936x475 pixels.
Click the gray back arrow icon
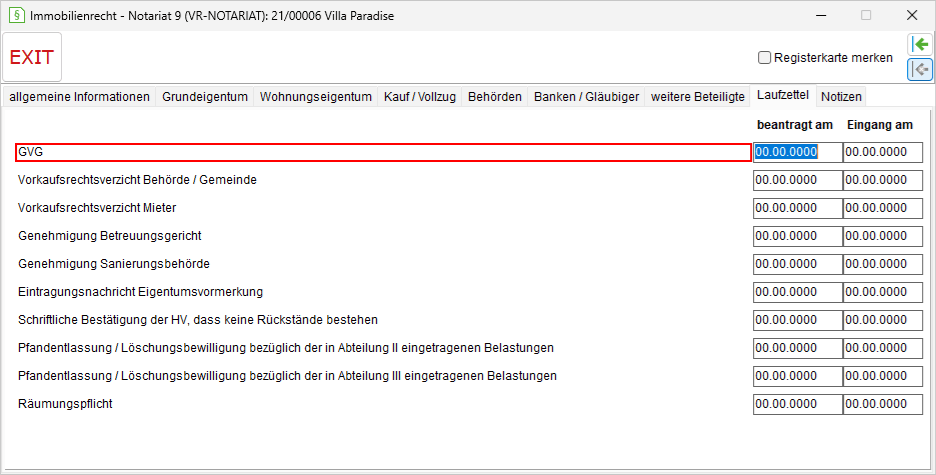tap(920, 69)
